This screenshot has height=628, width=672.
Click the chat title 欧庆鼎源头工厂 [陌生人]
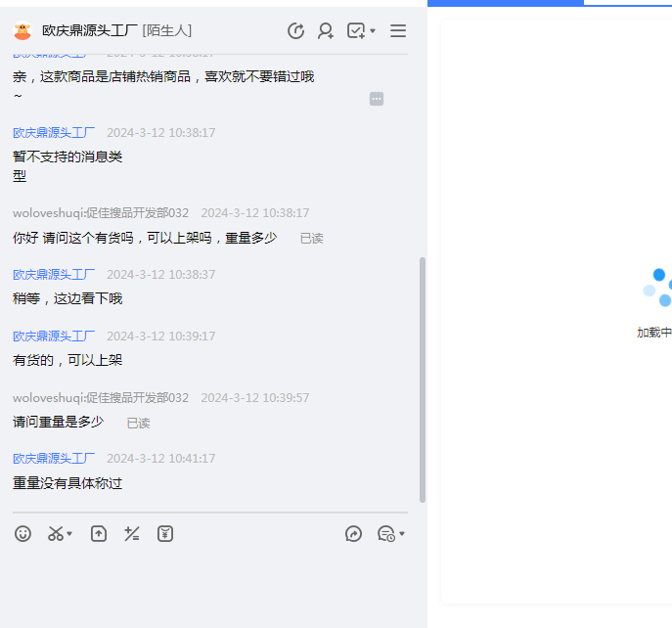pos(116,31)
